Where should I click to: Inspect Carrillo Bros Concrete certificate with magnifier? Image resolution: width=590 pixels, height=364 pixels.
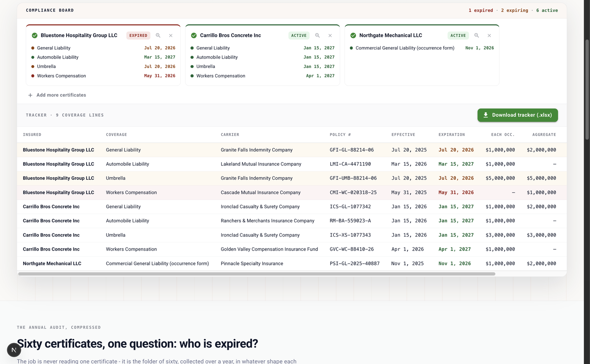(318, 36)
